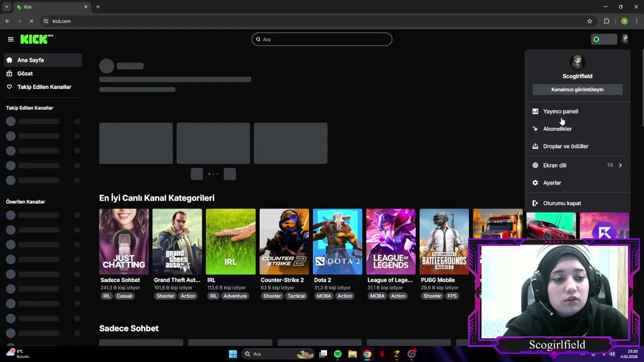644x362 pixels.
Task: Close the Kick browser tab
Action: (x=86, y=7)
